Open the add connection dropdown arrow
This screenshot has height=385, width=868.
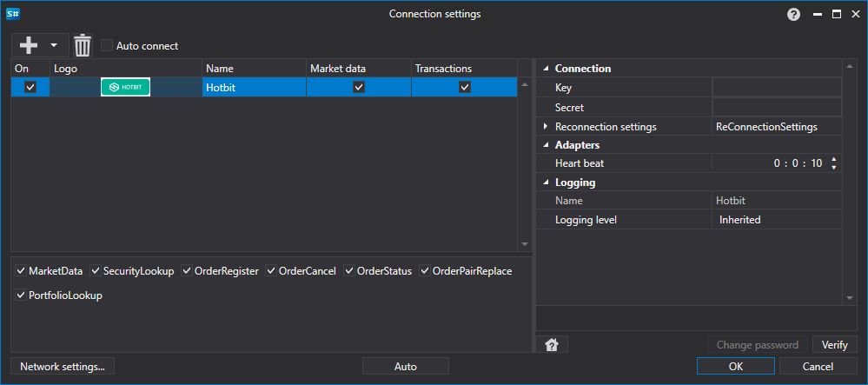tap(54, 45)
